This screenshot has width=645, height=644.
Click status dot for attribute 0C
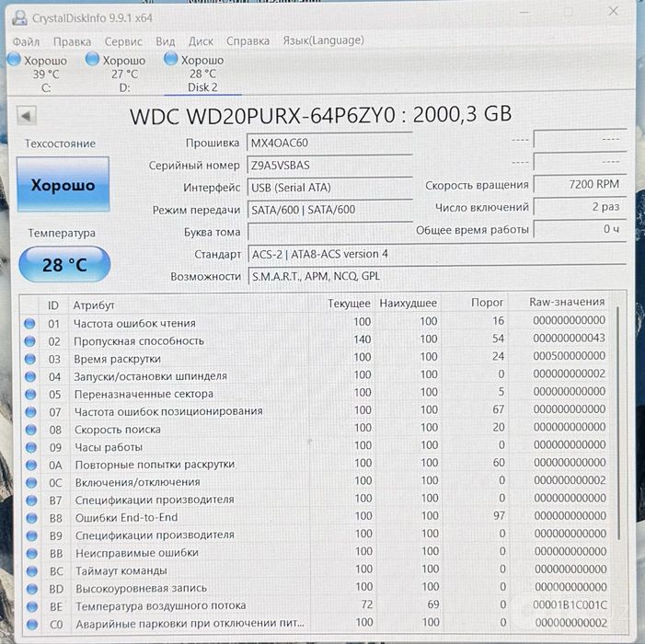point(31,483)
